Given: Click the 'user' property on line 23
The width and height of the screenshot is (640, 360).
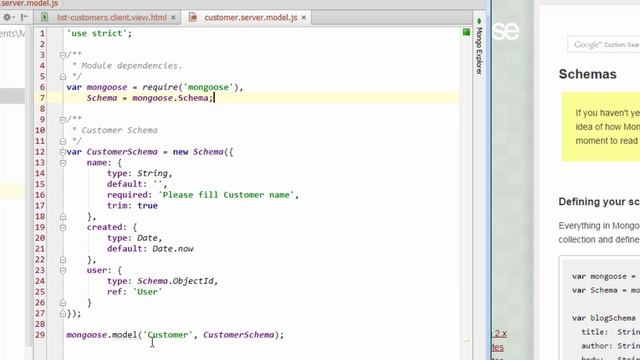Looking at the screenshot, I should click(x=96, y=270).
